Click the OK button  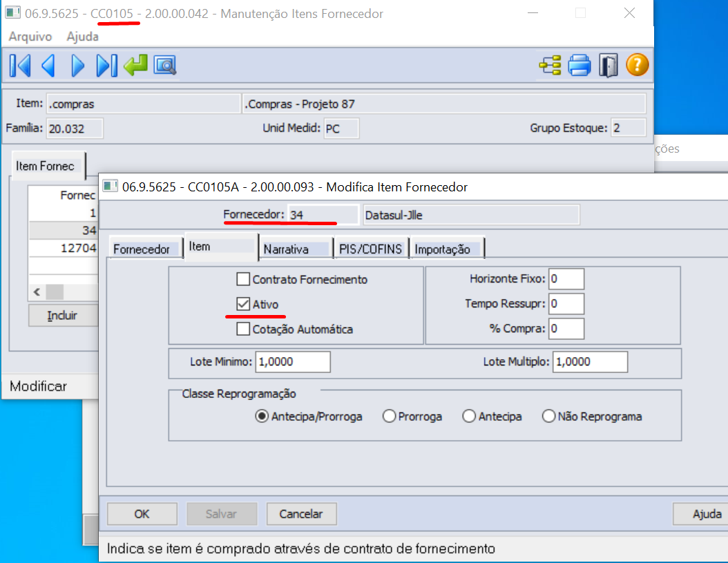tap(142, 514)
